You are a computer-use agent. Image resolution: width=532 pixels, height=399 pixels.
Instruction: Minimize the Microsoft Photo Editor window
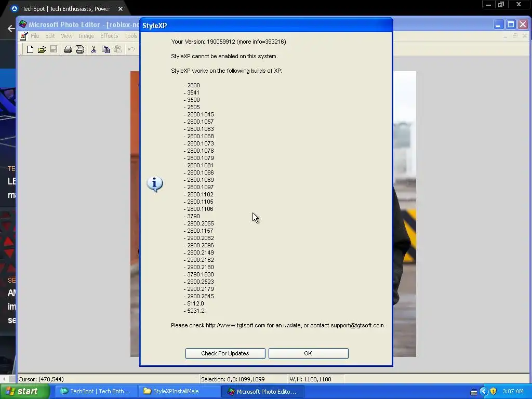(498, 24)
